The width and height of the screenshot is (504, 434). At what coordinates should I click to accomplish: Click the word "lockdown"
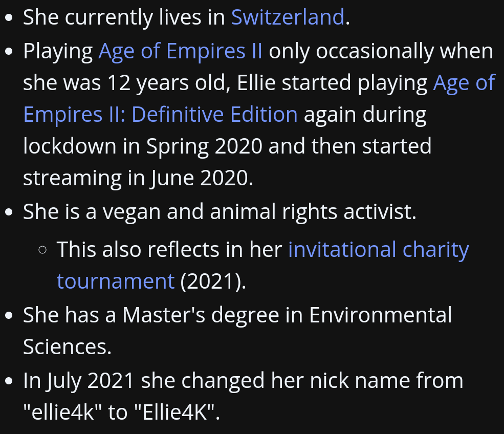point(70,146)
